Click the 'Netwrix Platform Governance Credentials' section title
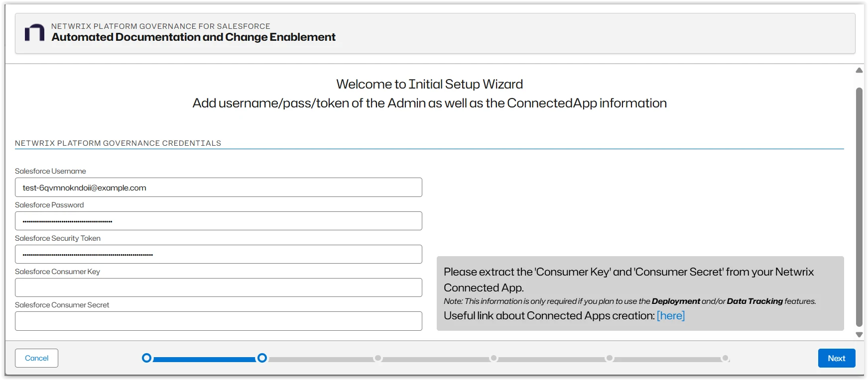 coord(118,143)
